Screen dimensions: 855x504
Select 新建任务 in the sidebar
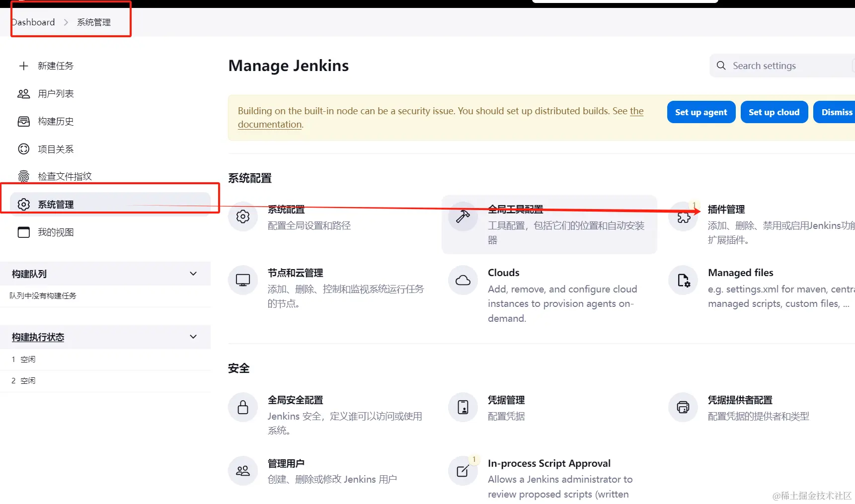110,66
